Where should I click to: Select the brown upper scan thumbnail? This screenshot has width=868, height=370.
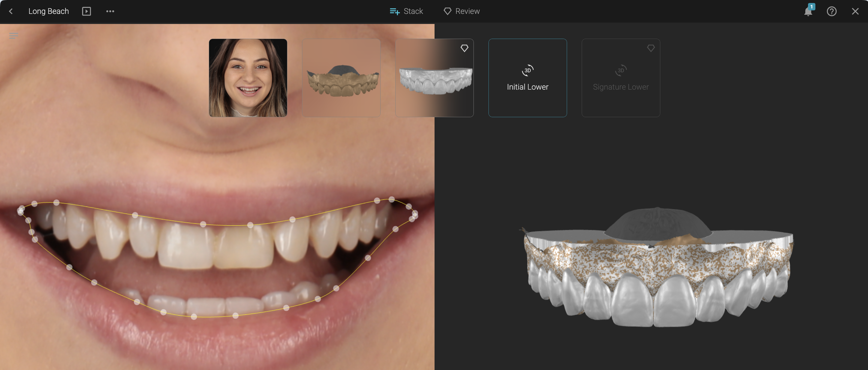(x=341, y=78)
